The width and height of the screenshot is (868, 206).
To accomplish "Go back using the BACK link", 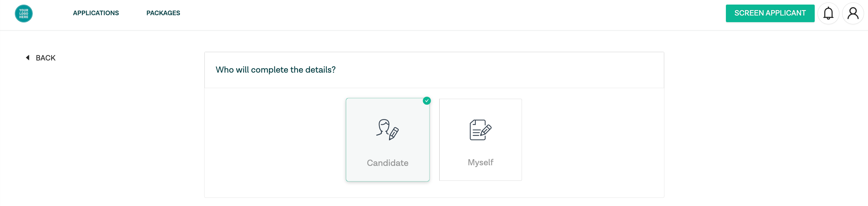I will [x=40, y=58].
